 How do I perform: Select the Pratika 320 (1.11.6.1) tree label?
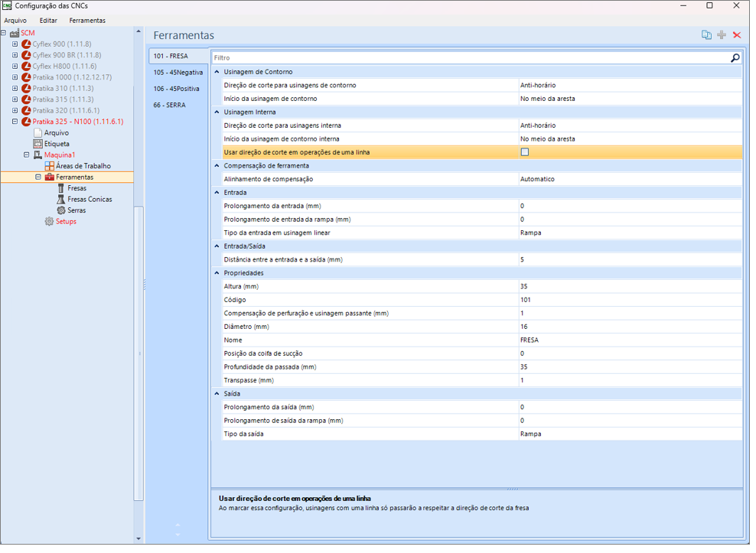[67, 112]
